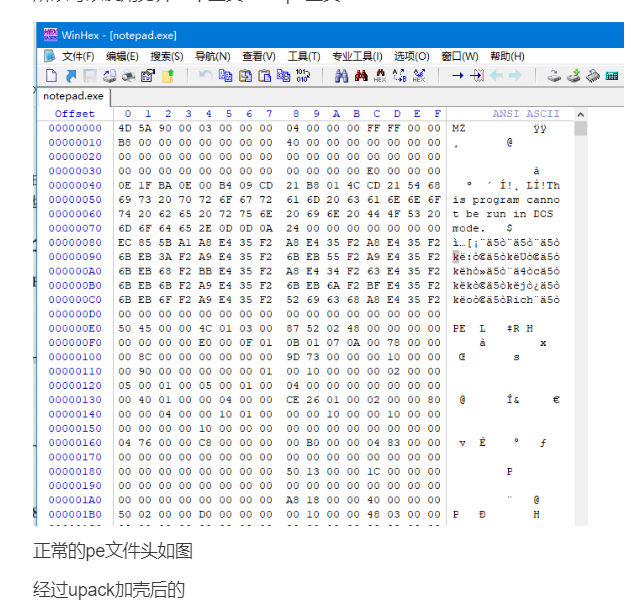Click the blue binoculars Find text icon

click(341, 76)
